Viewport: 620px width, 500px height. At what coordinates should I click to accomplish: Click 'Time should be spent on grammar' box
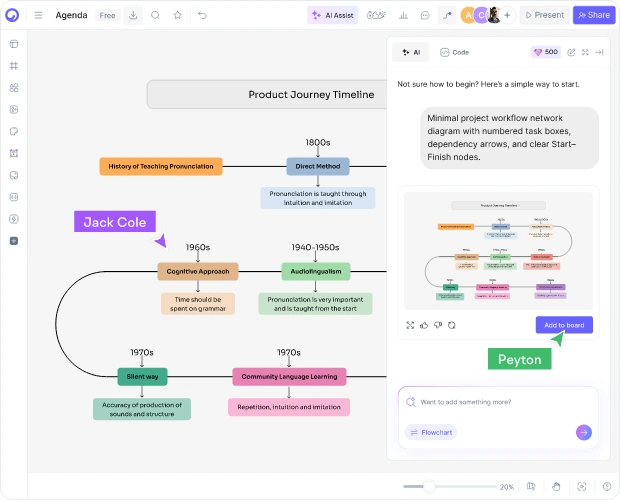point(198,304)
